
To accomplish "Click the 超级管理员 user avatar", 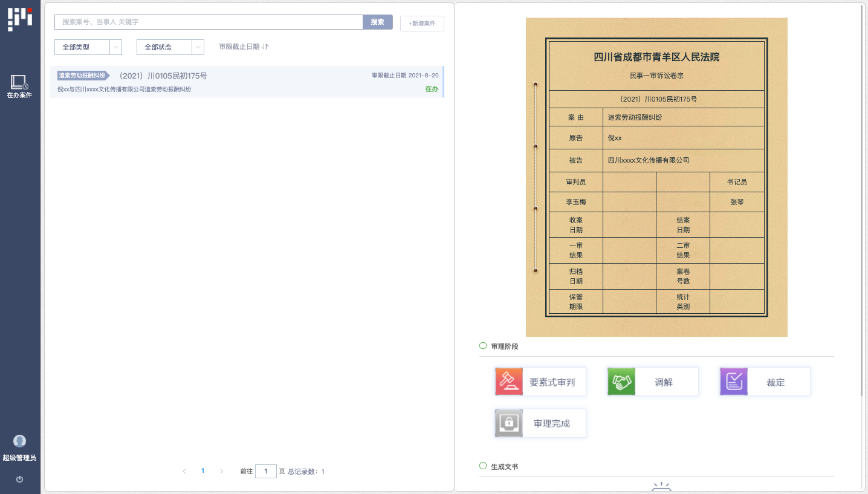I will click(x=20, y=441).
